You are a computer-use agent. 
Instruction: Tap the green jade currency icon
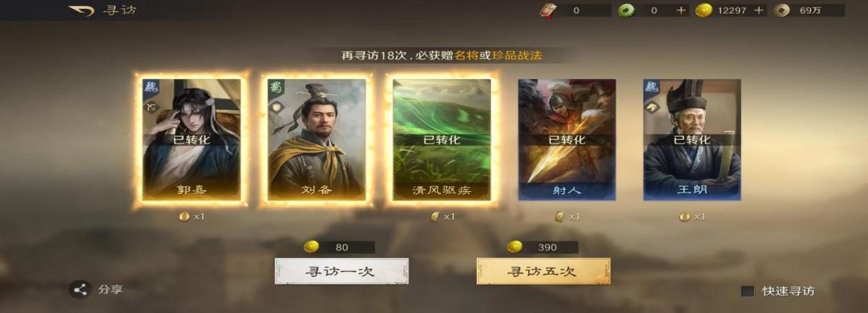pos(626,10)
